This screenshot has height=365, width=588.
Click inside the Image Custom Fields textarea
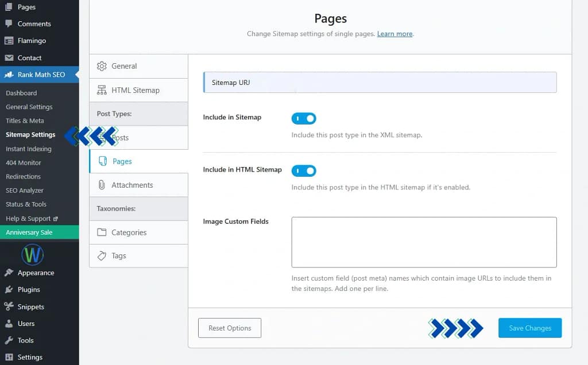click(424, 242)
